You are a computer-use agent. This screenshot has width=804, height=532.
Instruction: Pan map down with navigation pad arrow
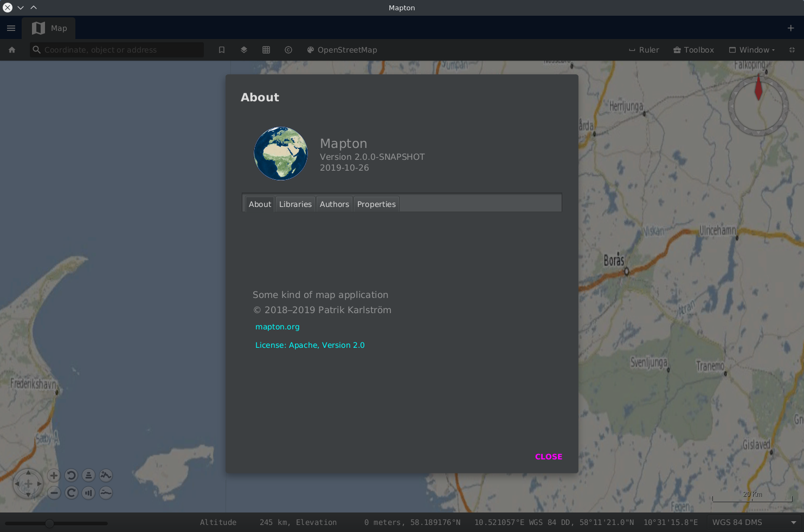pyautogui.click(x=28, y=495)
